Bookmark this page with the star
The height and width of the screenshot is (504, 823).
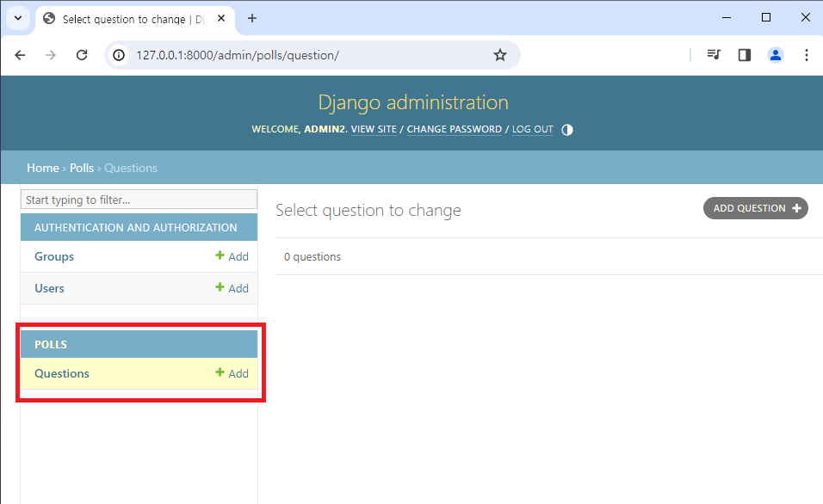pos(500,55)
